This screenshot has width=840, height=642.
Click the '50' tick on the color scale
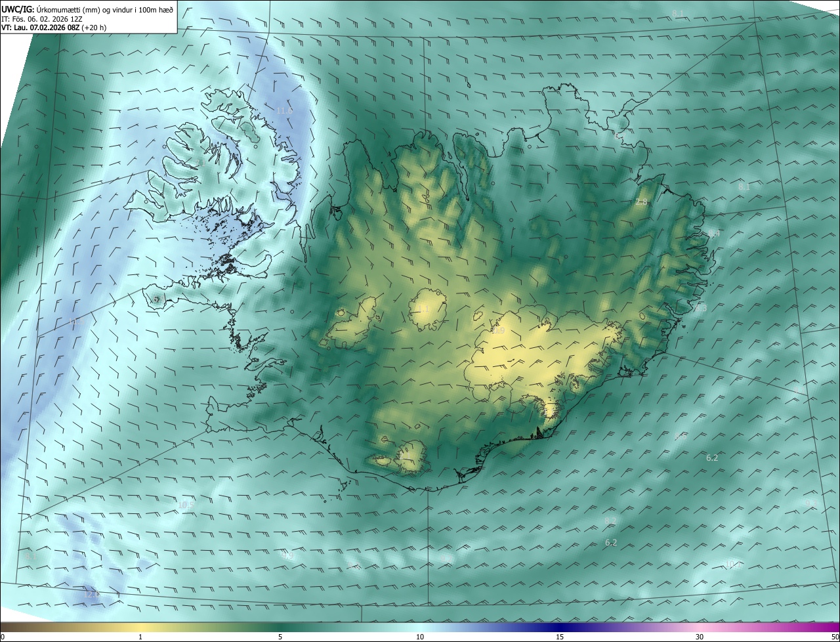(835, 637)
